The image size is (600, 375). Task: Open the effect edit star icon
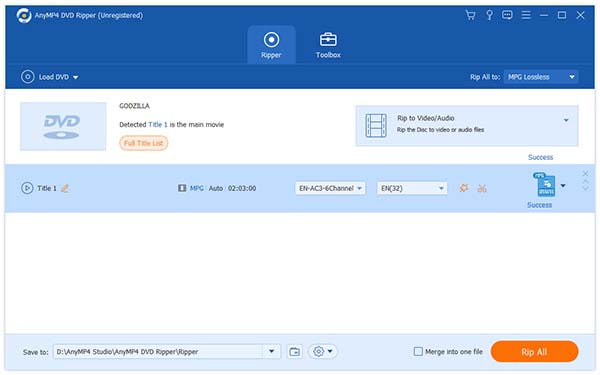[x=464, y=188]
